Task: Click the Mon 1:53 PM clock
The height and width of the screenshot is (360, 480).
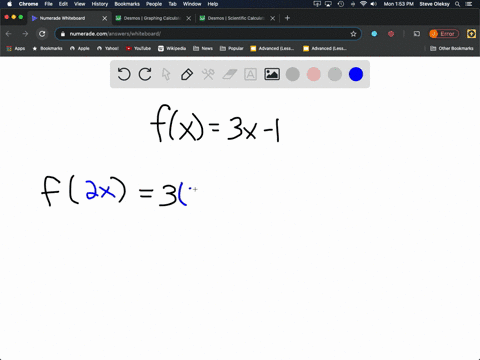Action: [x=398, y=4]
